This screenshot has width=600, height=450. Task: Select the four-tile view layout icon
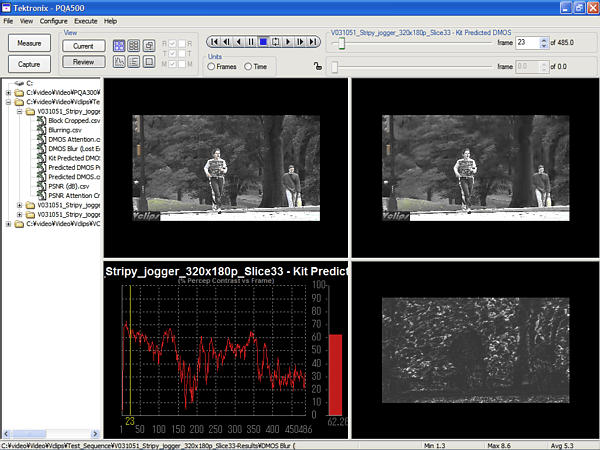(x=118, y=45)
